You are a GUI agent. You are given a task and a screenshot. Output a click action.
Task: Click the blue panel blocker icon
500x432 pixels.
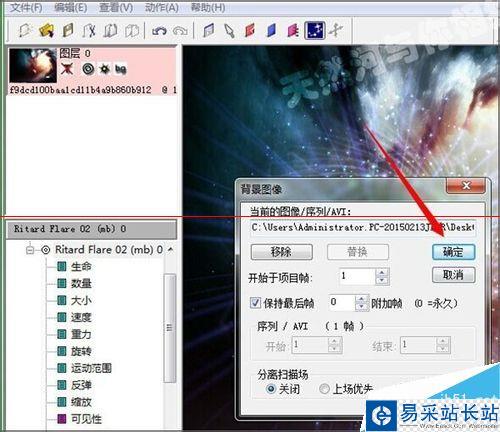pyautogui.click(x=272, y=31)
